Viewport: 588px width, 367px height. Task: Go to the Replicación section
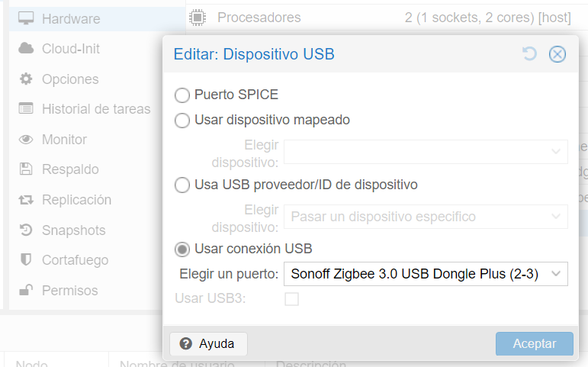tap(76, 200)
